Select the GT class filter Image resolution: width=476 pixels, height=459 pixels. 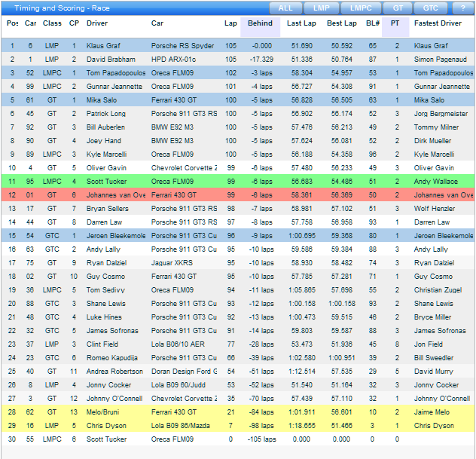[397, 8]
